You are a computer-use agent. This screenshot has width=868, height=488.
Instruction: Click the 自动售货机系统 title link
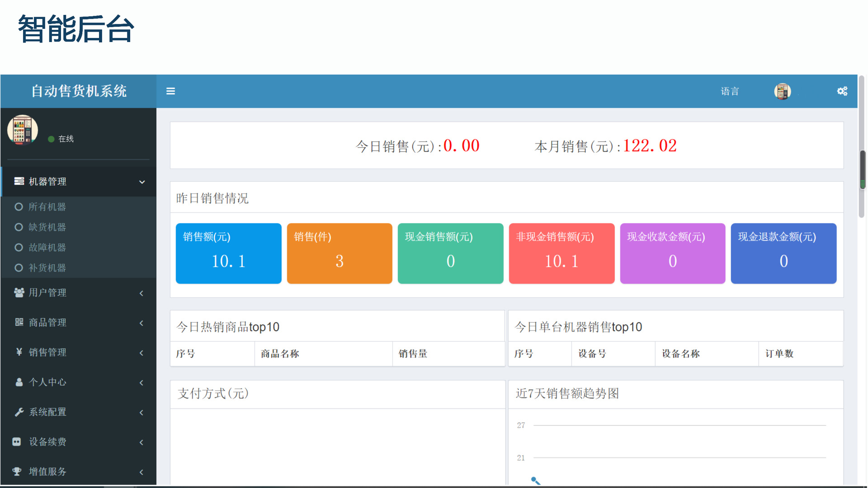[x=79, y=91]
